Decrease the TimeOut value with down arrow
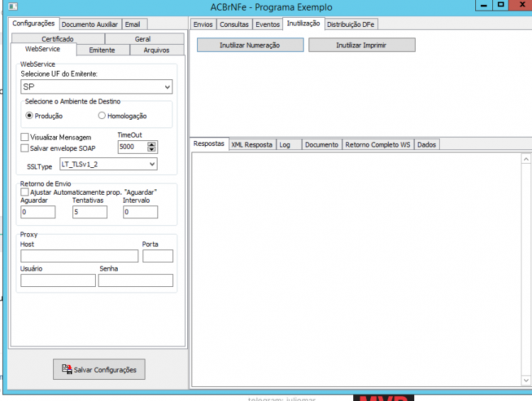532x401 pixels. tap(151, 149)
